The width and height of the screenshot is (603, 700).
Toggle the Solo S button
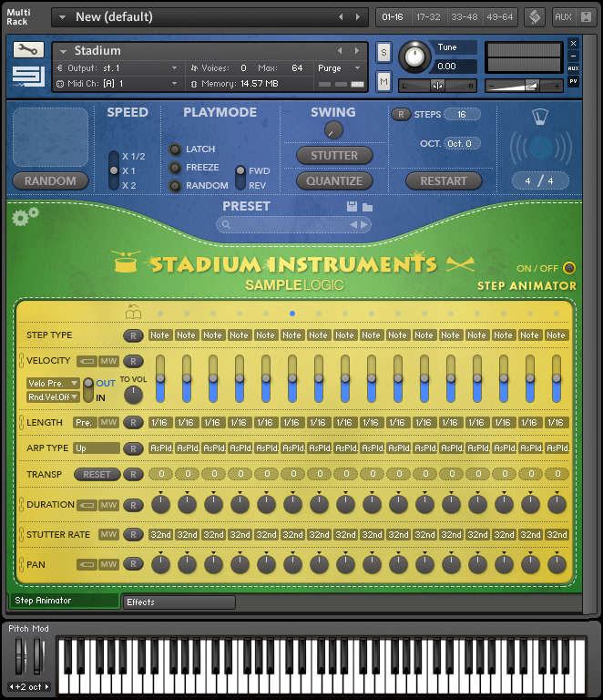(x=383, y=53)
